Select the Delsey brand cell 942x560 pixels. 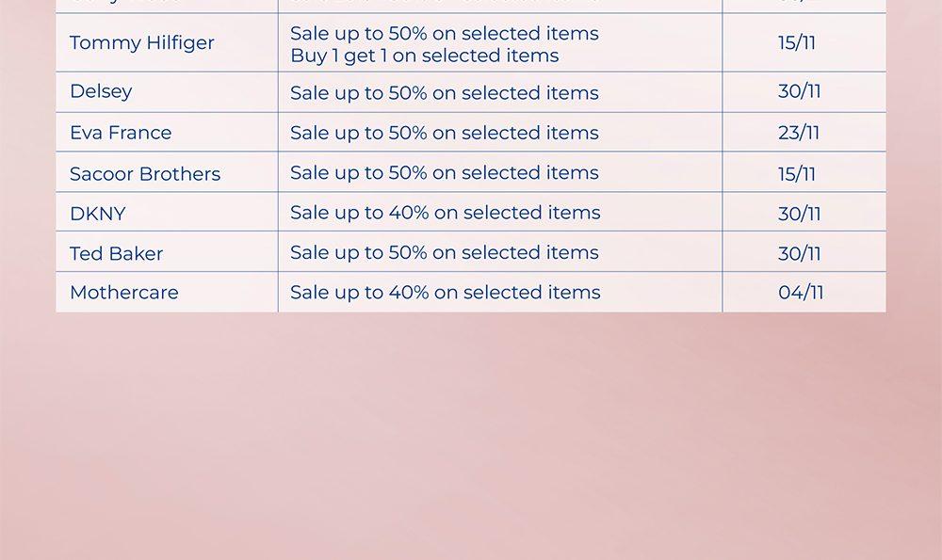(x=101, y=91)
